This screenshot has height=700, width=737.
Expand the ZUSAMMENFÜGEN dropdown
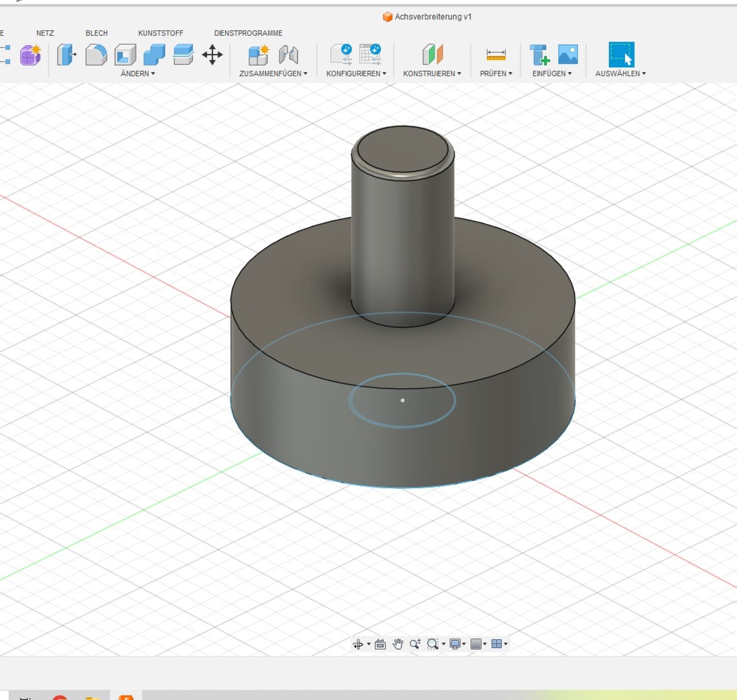click(x=273, y=74)
